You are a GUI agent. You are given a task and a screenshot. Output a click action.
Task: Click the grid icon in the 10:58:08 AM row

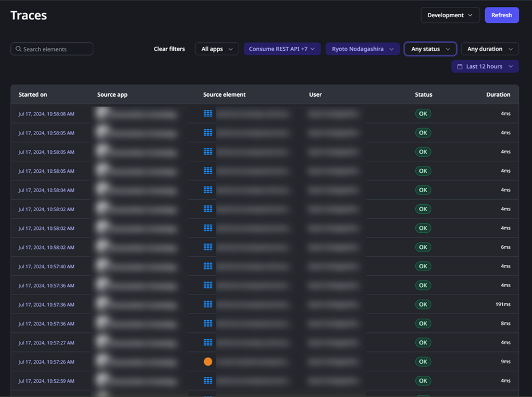pos(208,114)
